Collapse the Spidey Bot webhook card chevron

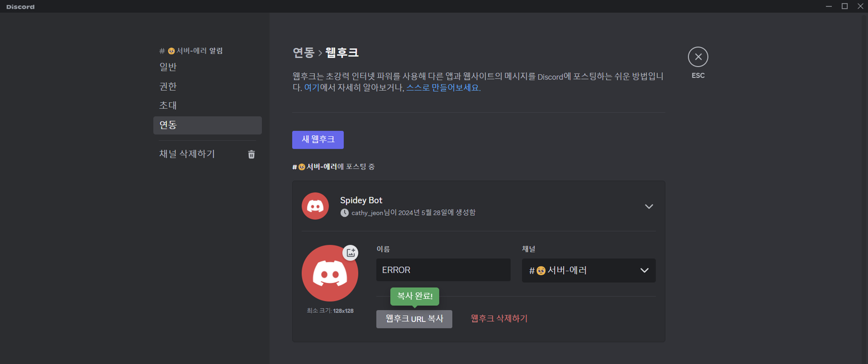[x=649, y=206]
